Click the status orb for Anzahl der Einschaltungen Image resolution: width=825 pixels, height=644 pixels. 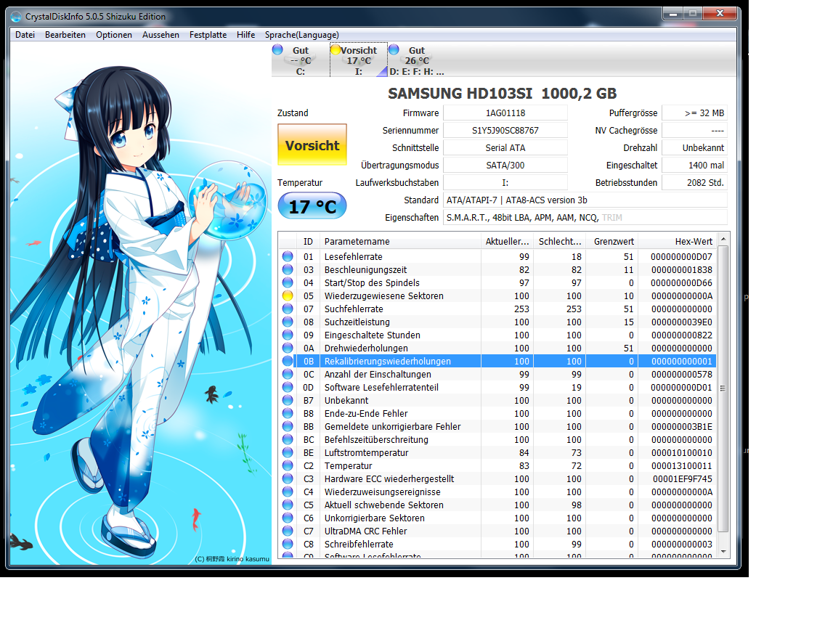[288, 374]
